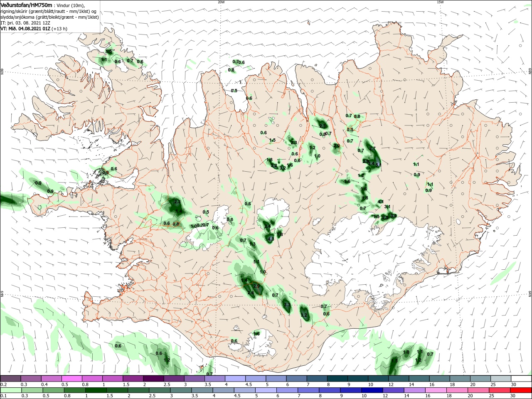
Task: Click the Veðurstofan/HM750m map title
Action: coord(26,5)
